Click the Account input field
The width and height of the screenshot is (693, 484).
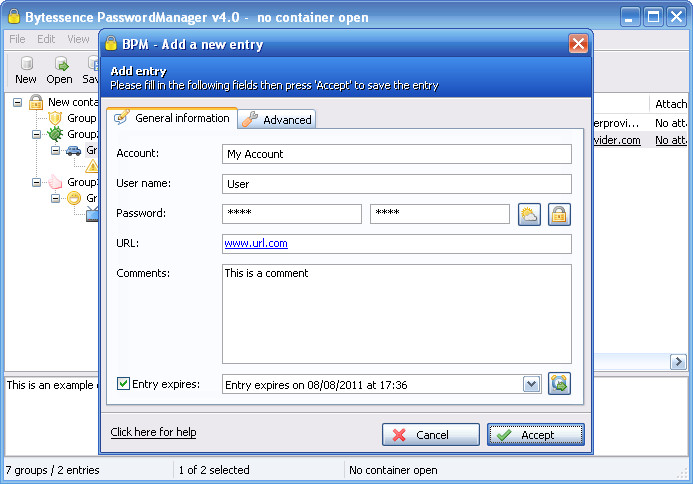(397, 154)
